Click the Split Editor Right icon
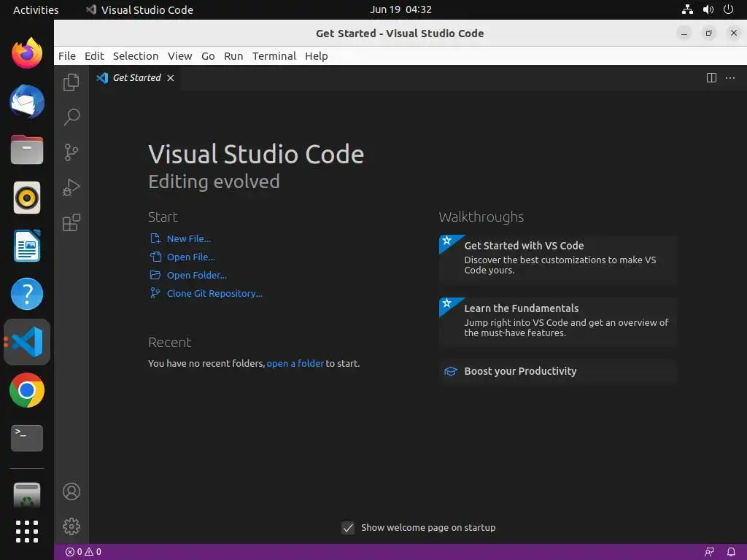The image size is (747, 560). pyautogui.click(x=711, y=77)
